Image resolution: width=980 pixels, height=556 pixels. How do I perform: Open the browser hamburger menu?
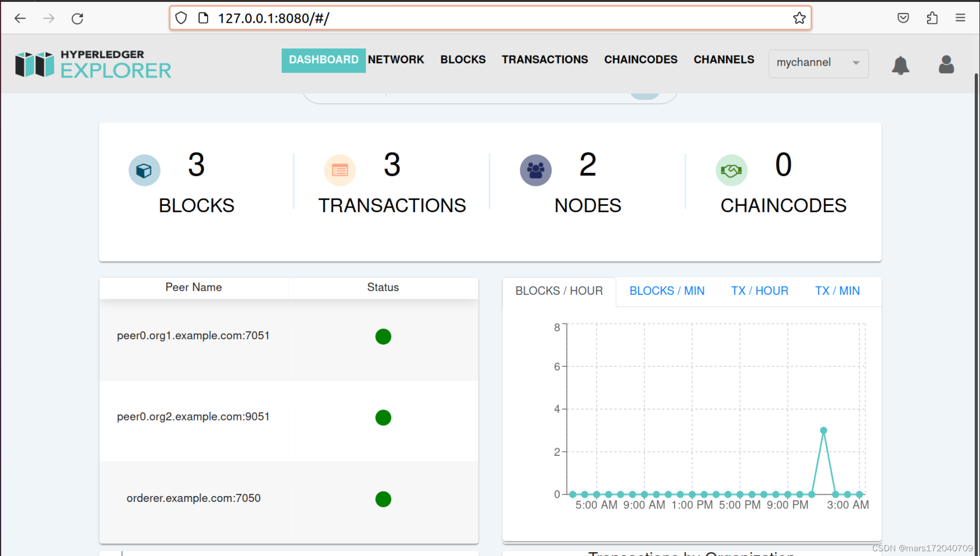pos(960,18)
